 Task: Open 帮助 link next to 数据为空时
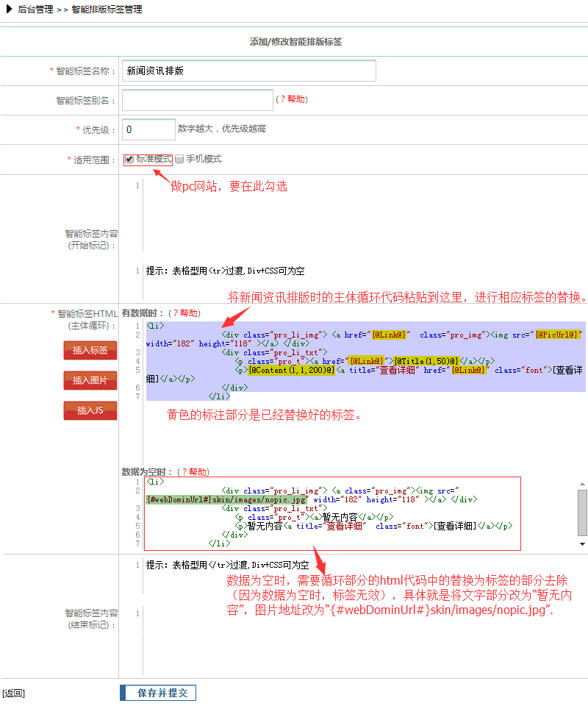pos(198,472)
